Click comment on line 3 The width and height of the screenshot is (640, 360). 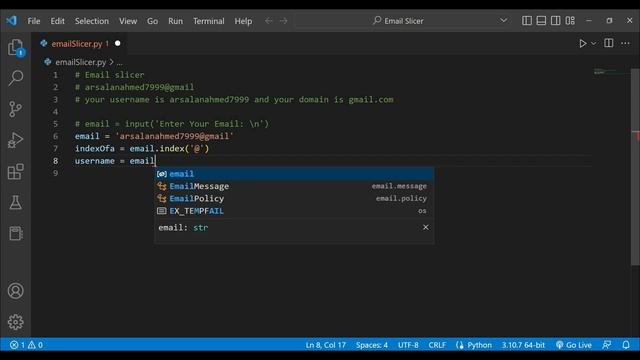(x=234, y=100)
